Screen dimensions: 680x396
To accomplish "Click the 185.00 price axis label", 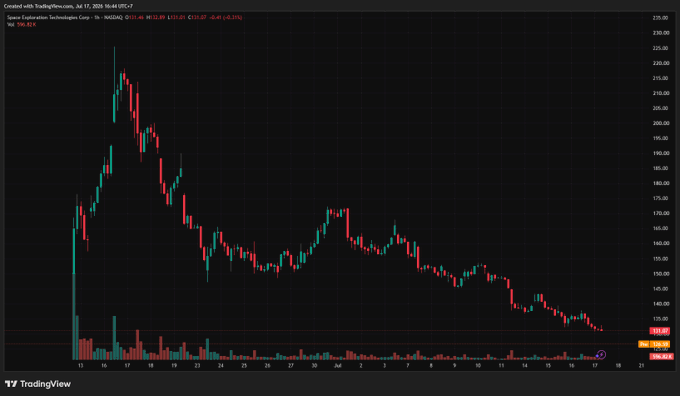I will (x=660, y=168).
